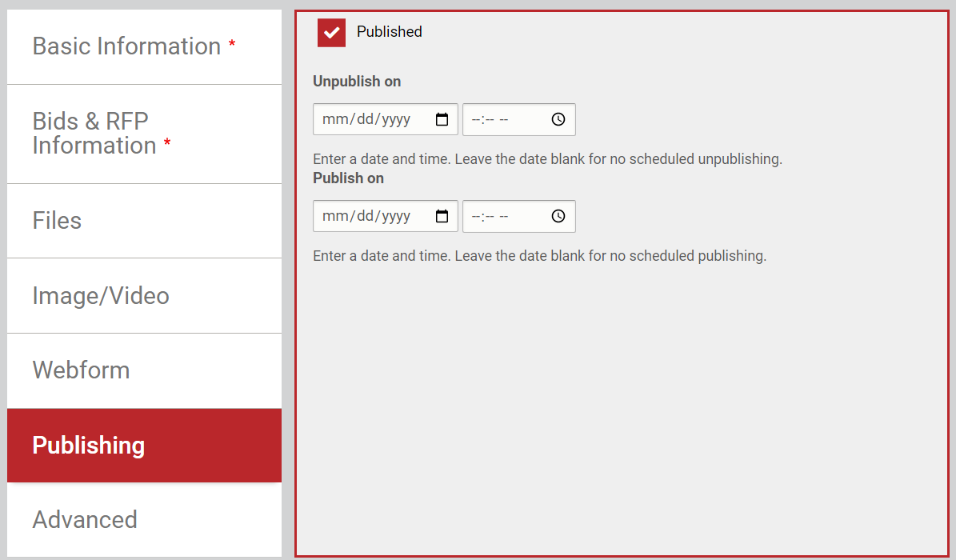Viewport: 956px width, 560px height.
Task: Switch to the Basic Information tab
Action: coord(145,47)
